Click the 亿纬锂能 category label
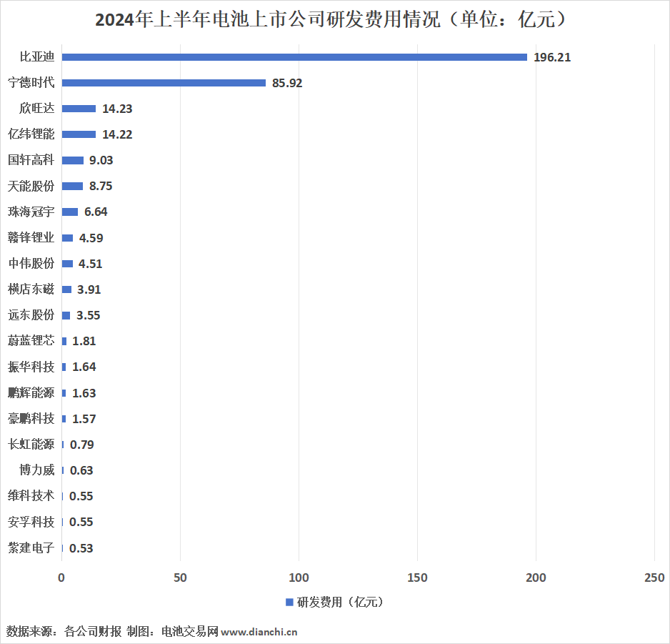The image size is (670, 644). click(31, 134)
